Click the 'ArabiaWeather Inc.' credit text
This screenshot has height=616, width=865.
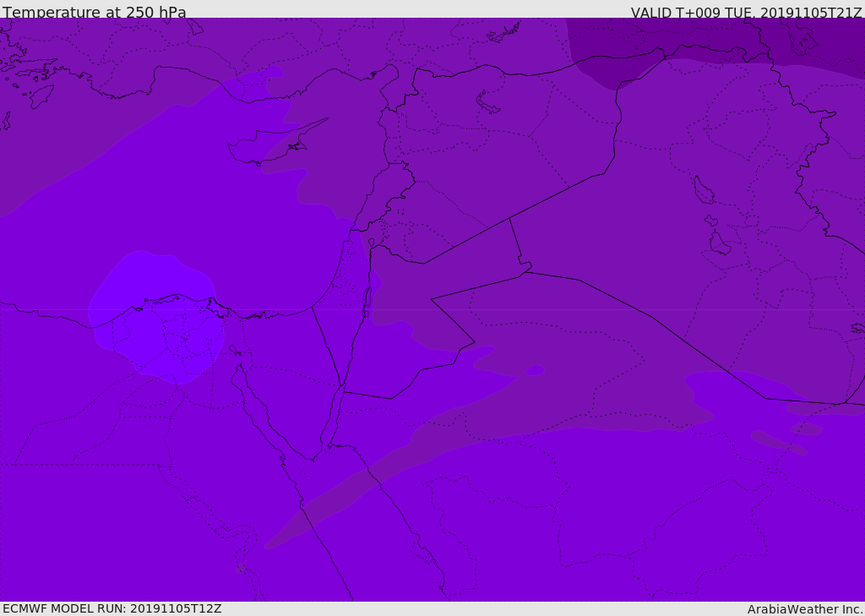[805, 609]
